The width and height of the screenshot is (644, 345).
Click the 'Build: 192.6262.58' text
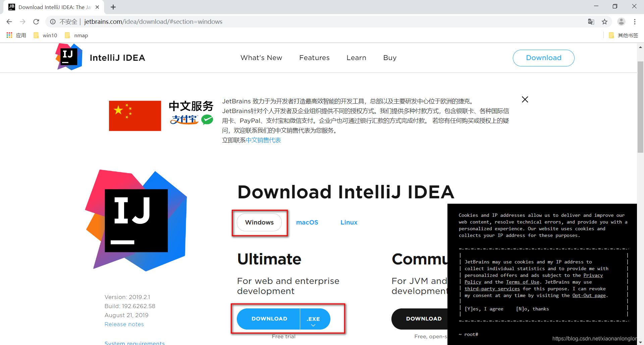[x=130, y=306]
